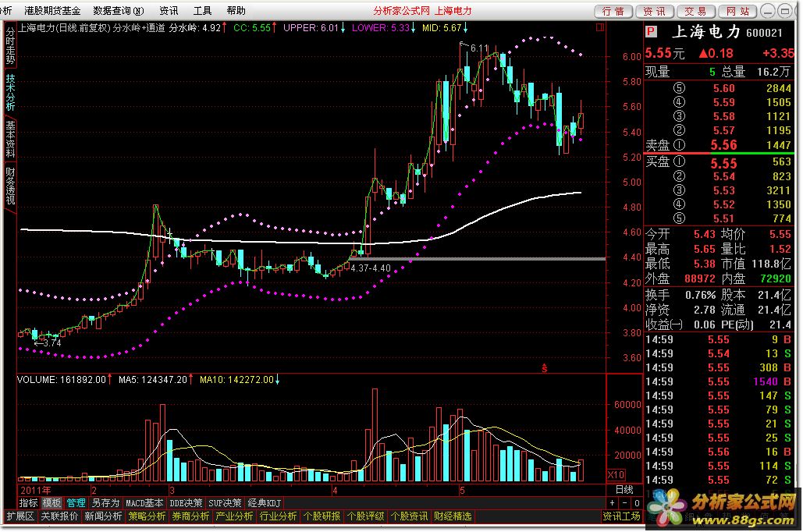Click the X10 volume scale marker
Image resolution: width=803 pixels, height=532 pixels.
pos(616,474)
